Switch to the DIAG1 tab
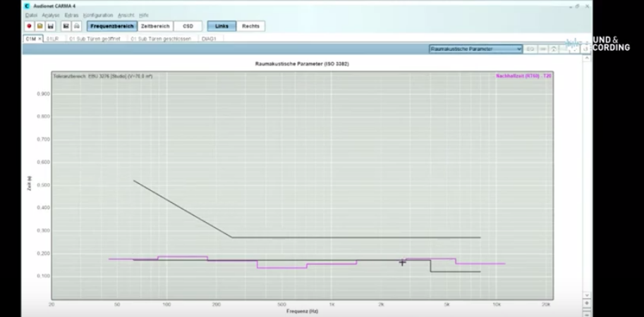Viewport: 644px width, 317px height. pos(209,39)
